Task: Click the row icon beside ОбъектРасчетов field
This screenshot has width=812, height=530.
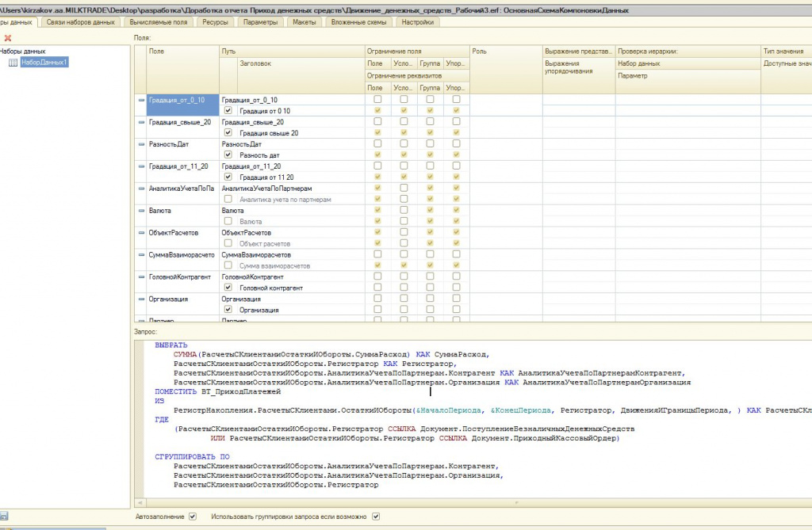Action: pos(142,233)
